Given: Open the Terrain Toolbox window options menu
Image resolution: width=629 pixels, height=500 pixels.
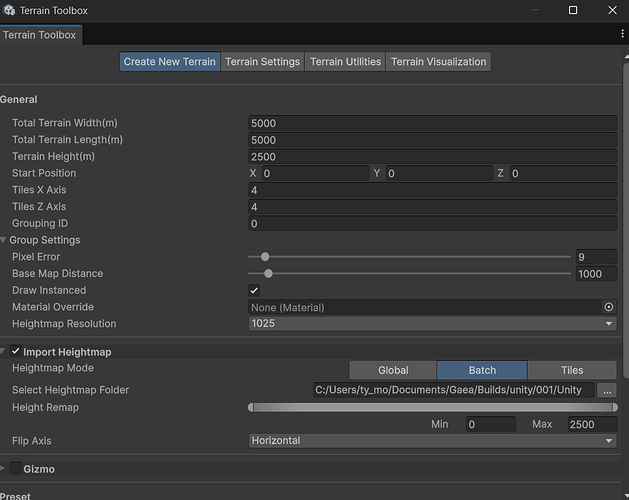Looking at the screenshot, I should [x=622, y=34].
